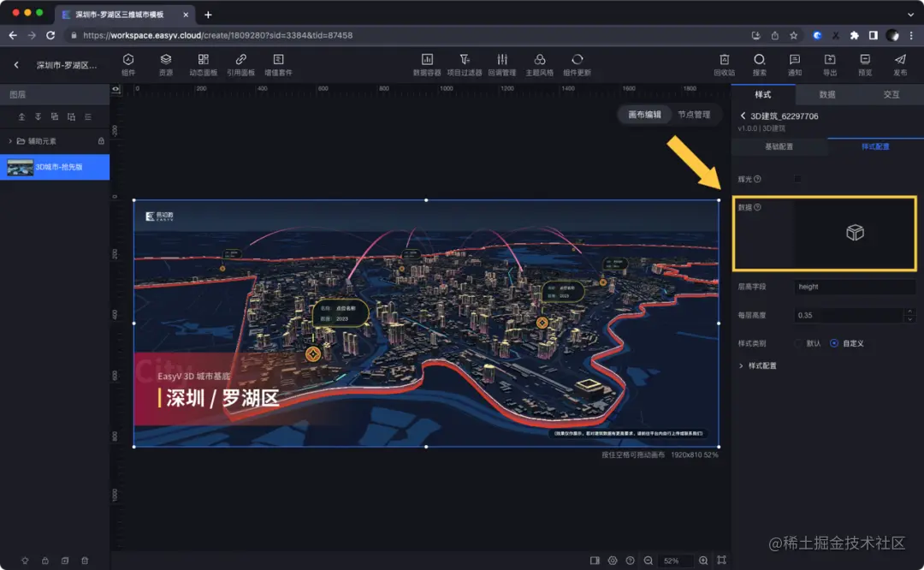924x570 pixels.
Task: Go back from project title arrow
Action: (16, 65)
